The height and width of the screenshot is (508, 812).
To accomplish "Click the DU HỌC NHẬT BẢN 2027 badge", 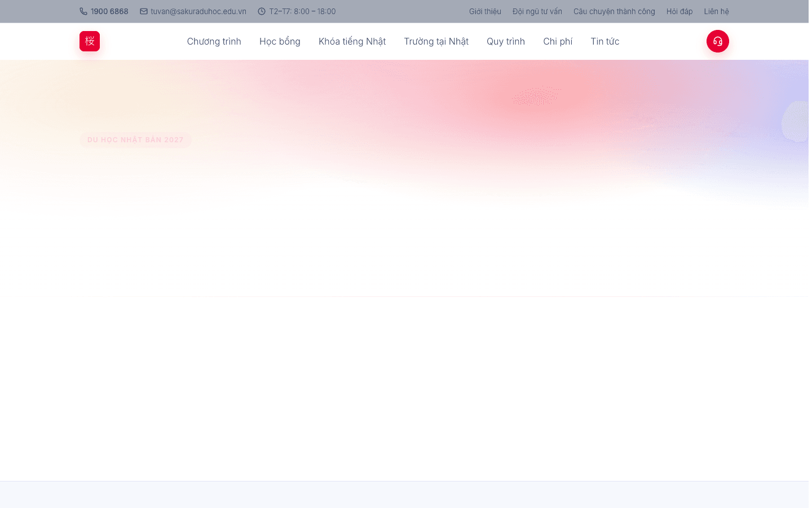I will click(135, 140).
